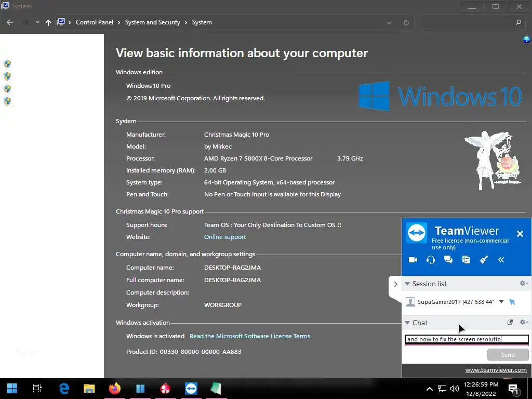Click SupaGamer2017 user avatar icon
532x399 pixels.
(410, 302)
